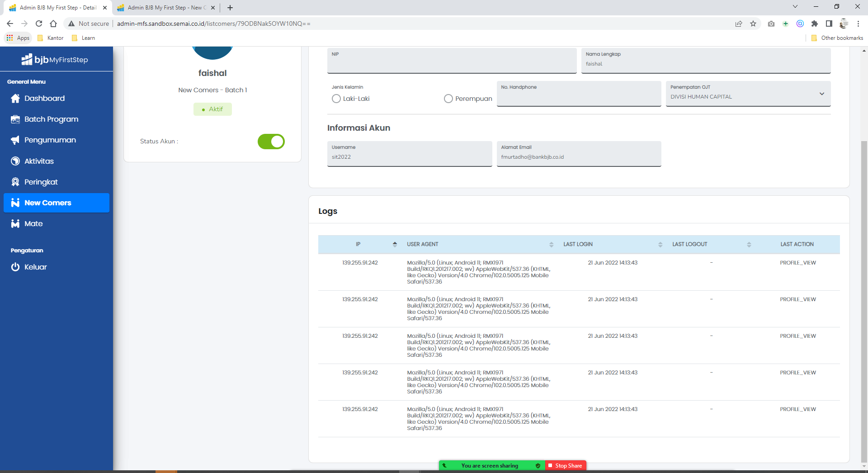Image resolution: width=868 pixels, height=473 pixels.
Task: Open the tab search chevron
Action: point(795,6)
